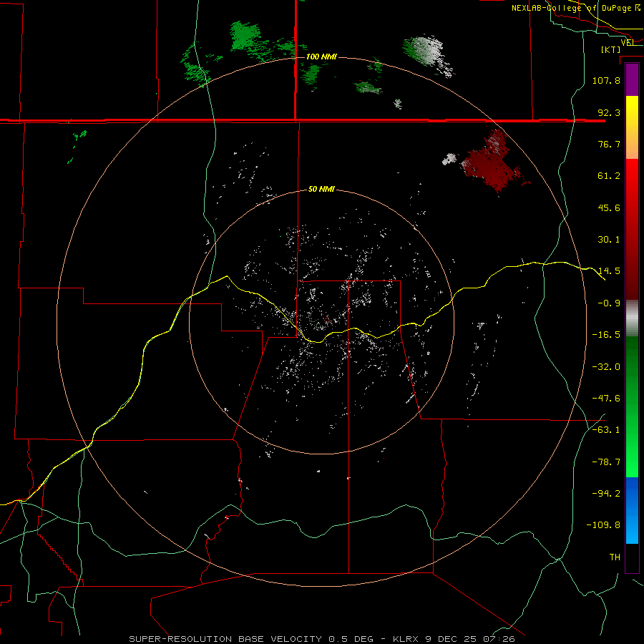Click the purple top segment of color bar

632,80
